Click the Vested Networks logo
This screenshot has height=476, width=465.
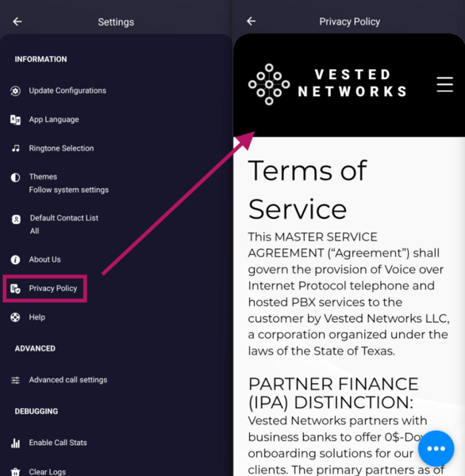328,84
